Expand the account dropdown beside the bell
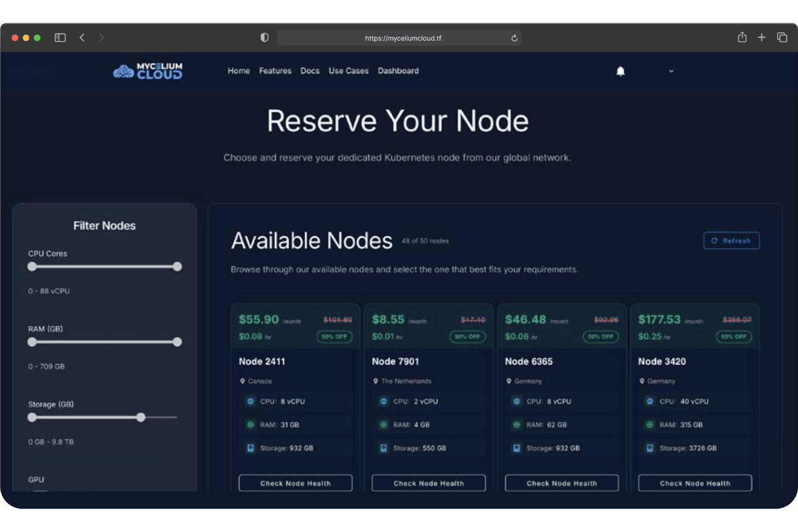 coord(671,71)
